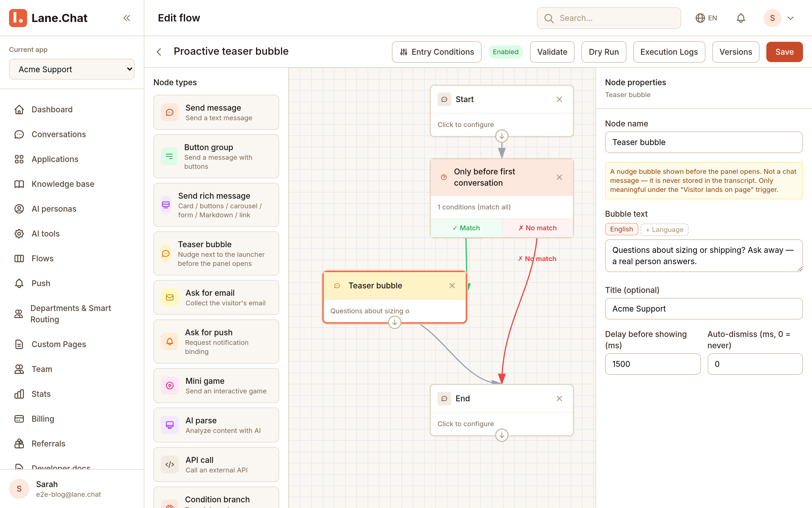Screen dimensions: 812x508
Task: Navigate to AI personas
Action: coord(72,209)
